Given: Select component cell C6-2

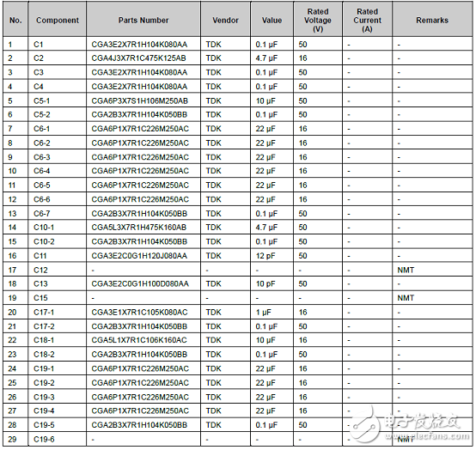Looking at the screenshot, I should point(58,143).
